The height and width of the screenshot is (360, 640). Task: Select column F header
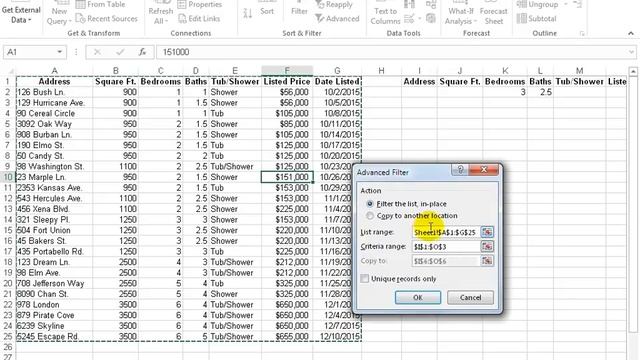click(x=287, y=71)
